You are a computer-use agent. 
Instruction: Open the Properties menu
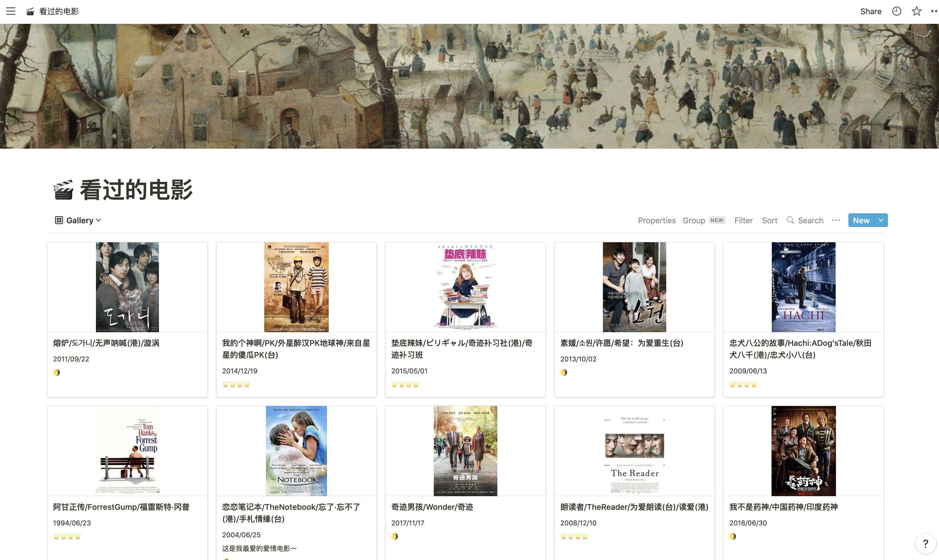click(x=657, y=220)
